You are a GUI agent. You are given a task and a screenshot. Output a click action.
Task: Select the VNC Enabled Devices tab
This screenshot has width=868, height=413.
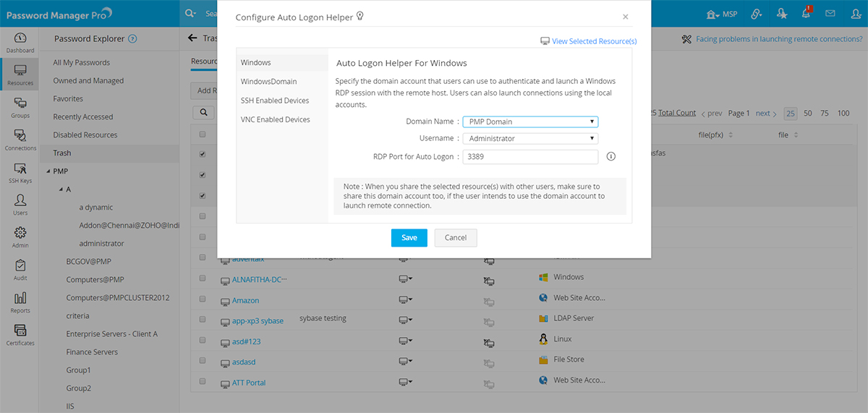point(276,119)
